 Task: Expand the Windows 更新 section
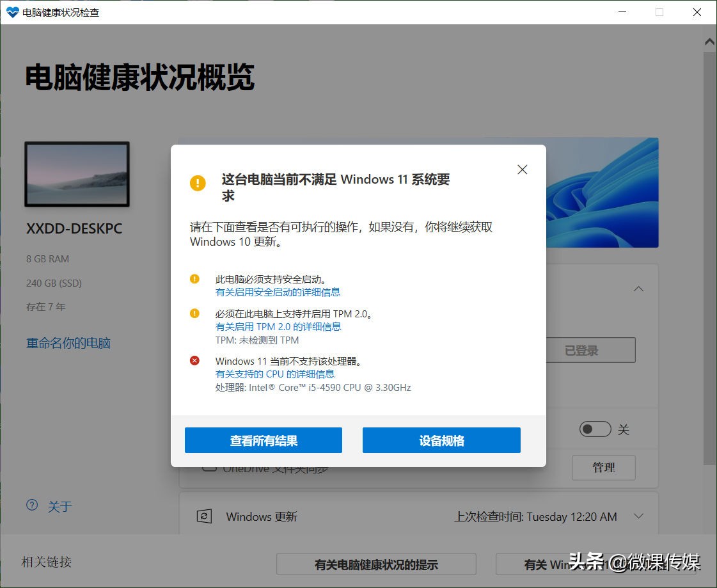pyautogui.click(x=638, y=516)
